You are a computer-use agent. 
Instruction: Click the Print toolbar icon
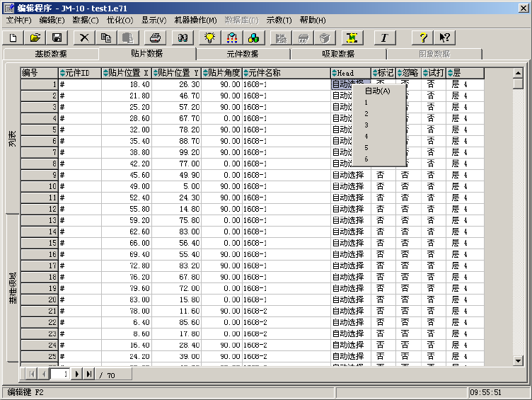155,38
